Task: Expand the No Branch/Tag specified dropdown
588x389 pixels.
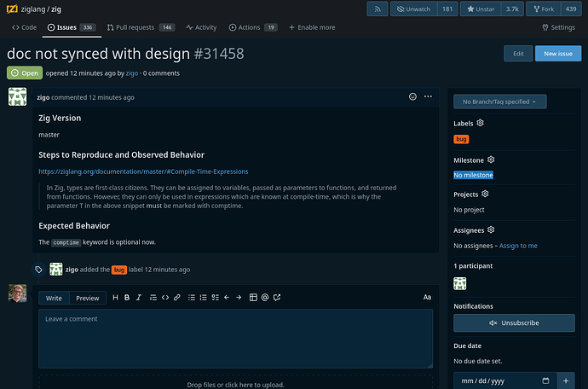Action: point(499,102)
